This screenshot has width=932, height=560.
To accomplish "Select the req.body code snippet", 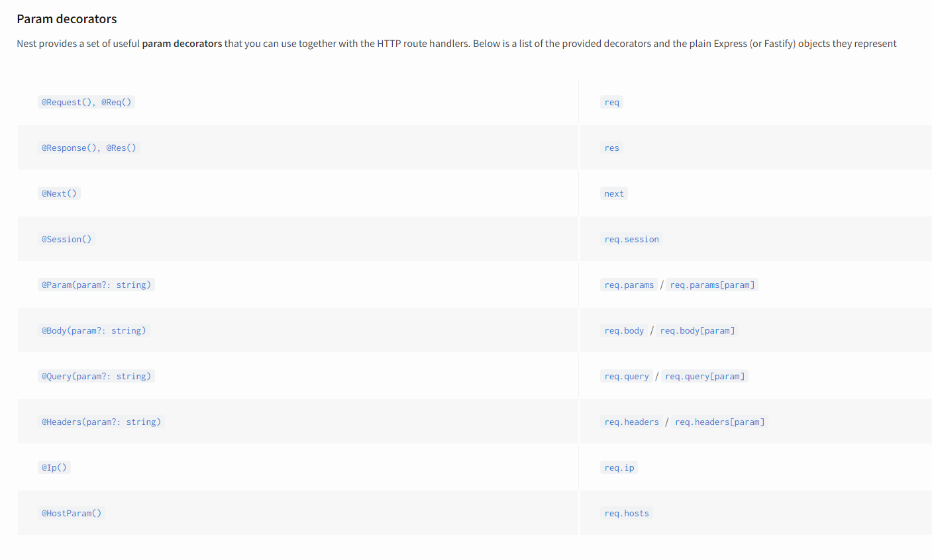I will click(623, 330).
